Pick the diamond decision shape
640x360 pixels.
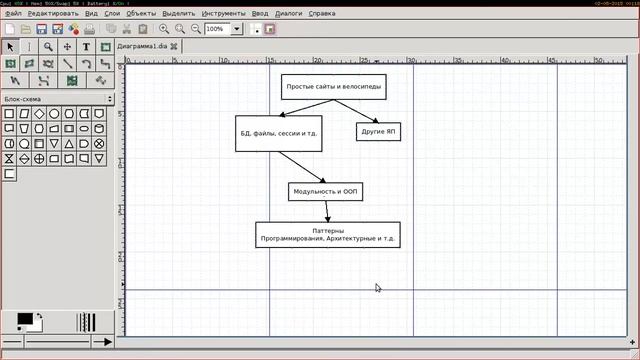[x=39, y=114]
